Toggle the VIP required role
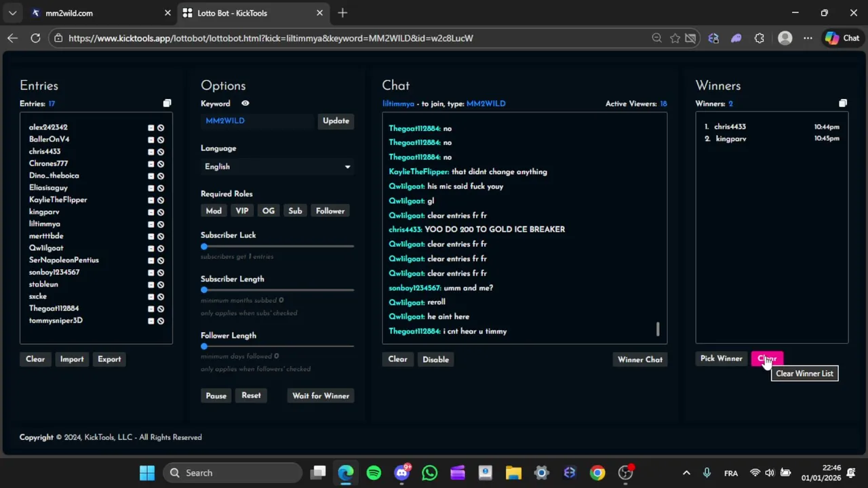The image size is (868, 488). pos(242,211)
